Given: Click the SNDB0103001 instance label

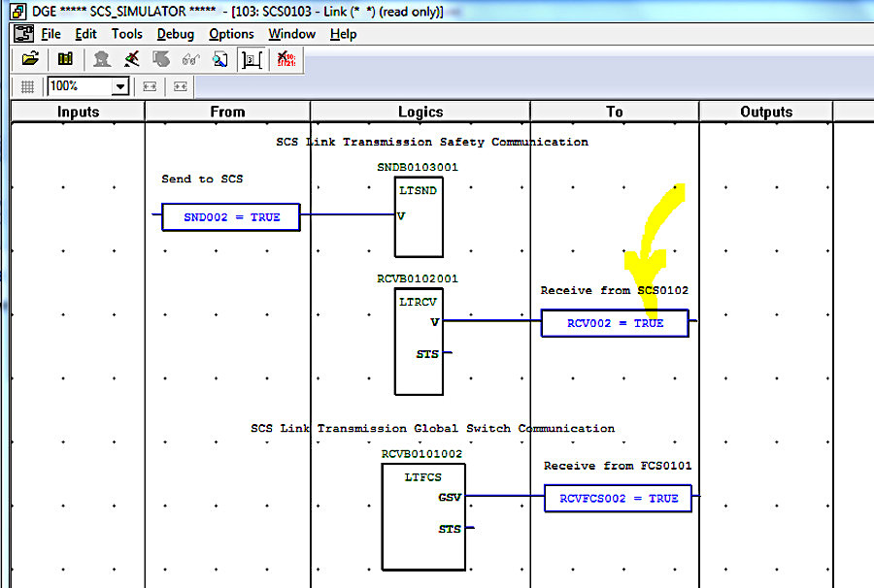Looking at the screenshot, I should [x=418, y=167].
